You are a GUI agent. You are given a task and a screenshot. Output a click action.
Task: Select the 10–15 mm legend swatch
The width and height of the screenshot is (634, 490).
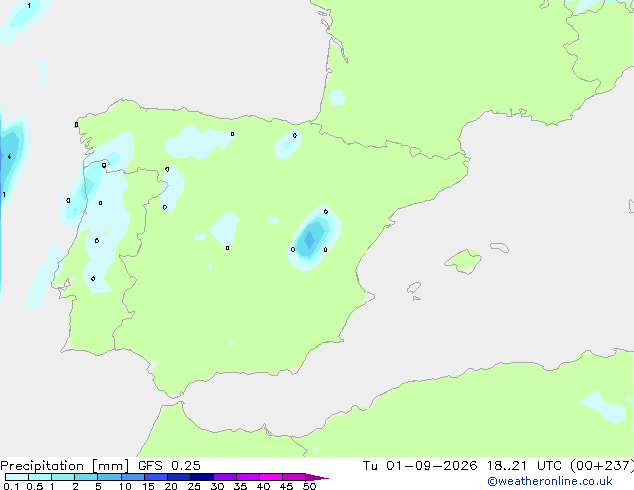(133, 477)
